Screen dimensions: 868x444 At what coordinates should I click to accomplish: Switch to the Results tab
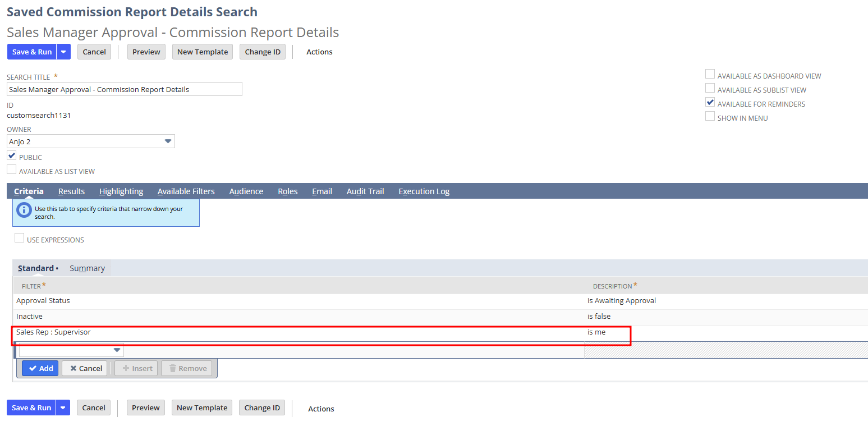(x=71, y=191)
